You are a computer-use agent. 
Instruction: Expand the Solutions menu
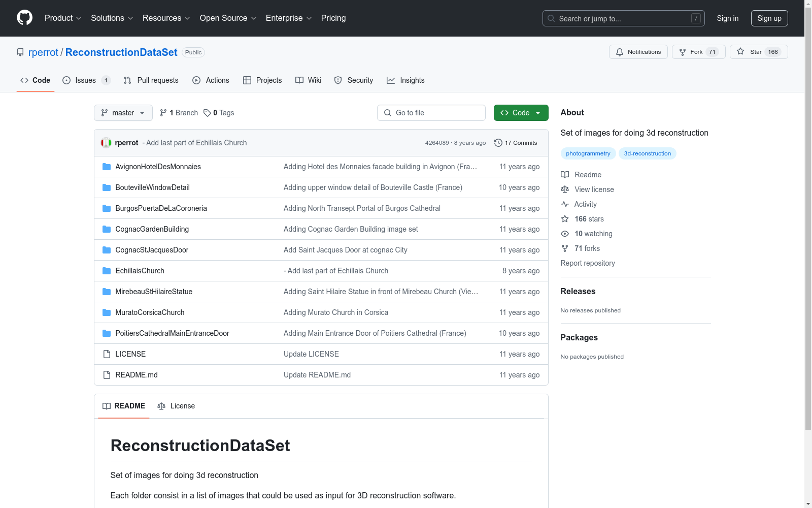(112, 18)
